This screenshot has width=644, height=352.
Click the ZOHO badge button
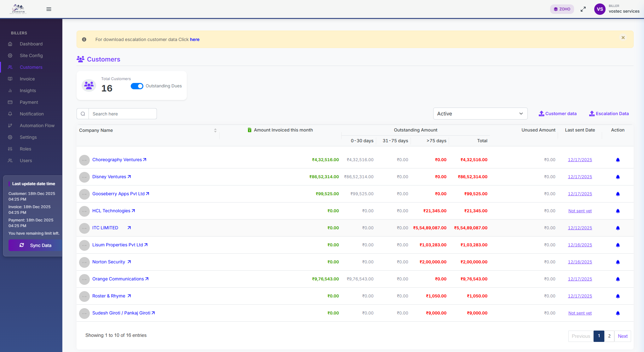click(x=562, y=9)
